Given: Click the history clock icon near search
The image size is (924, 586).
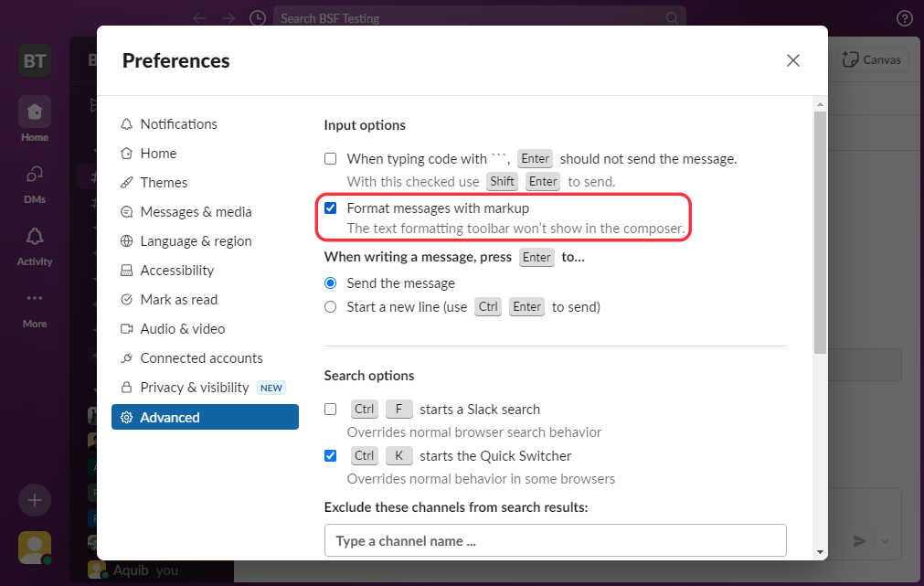Looking at the screenshot, I should (x=257, y=17).
